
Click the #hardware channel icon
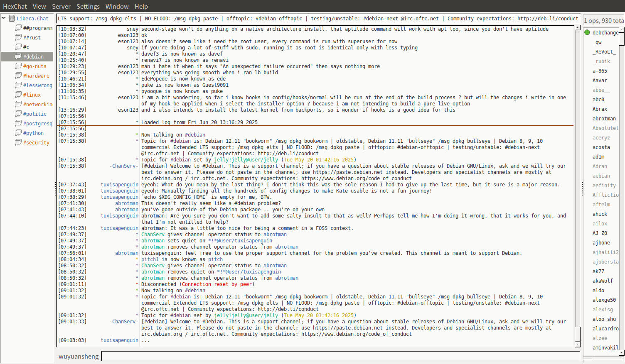coord(18,76)
